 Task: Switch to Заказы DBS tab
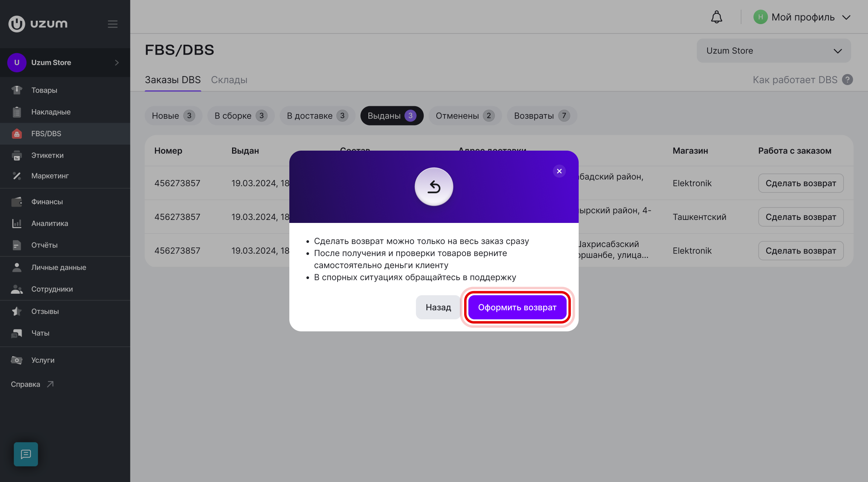pyautogui.click(x=173, y=80)
